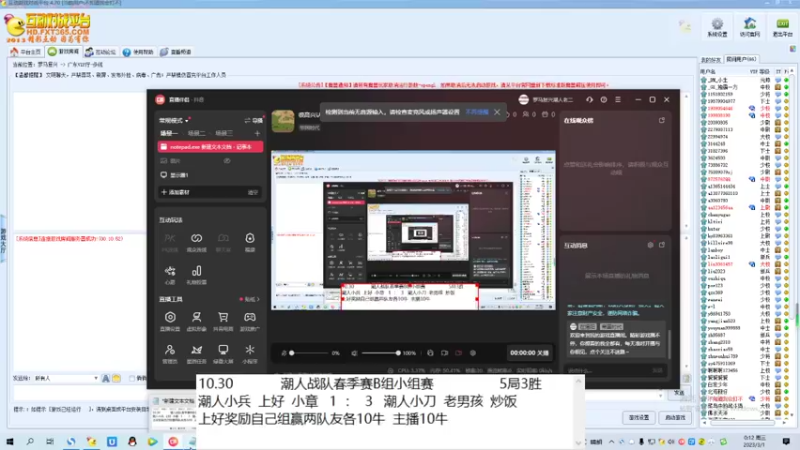The width and height of the screenshot is (800, 450).
Task: Click the microphone icon beside volume slider
Action: pyautogui.click(x=284, y=353)
